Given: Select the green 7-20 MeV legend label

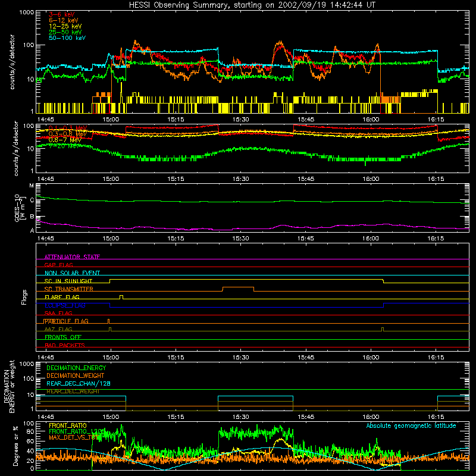Looking at the screenshot, I should click(64, 146).
